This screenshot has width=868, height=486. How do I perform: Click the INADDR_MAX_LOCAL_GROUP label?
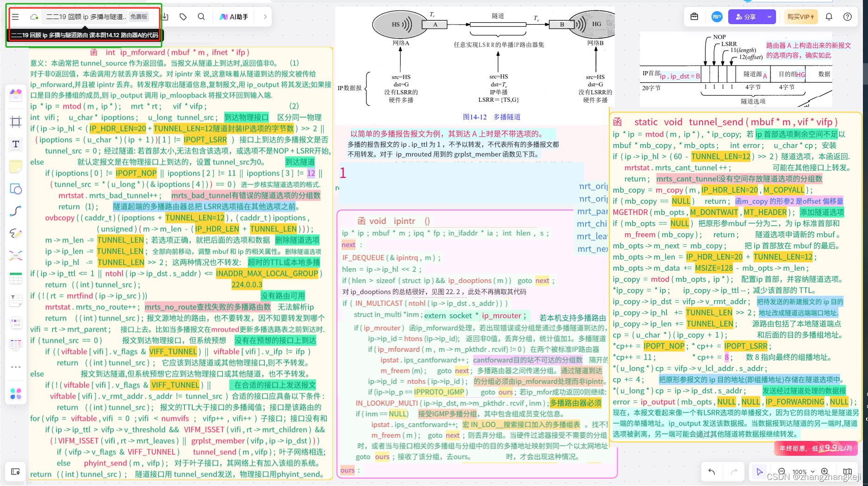tap(267, 273)
